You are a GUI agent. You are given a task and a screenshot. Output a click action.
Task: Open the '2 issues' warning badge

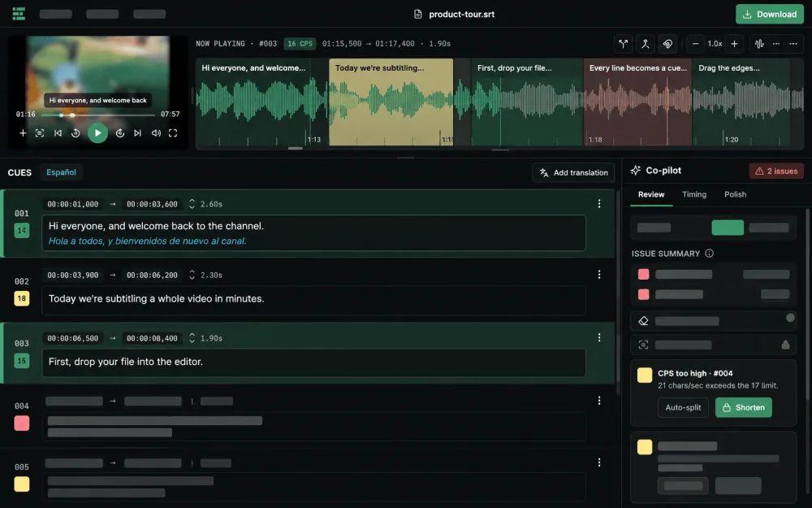click(x=775, y=171)
